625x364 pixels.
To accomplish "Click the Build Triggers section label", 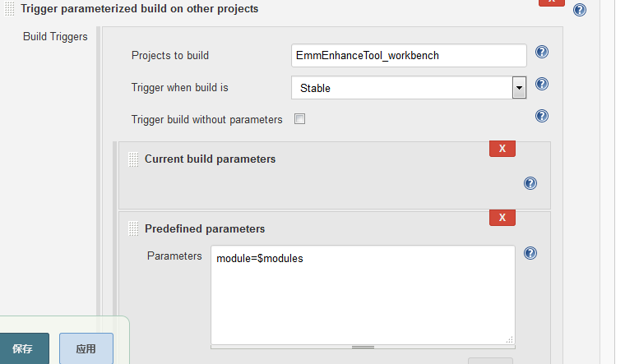I will (55, 37).
